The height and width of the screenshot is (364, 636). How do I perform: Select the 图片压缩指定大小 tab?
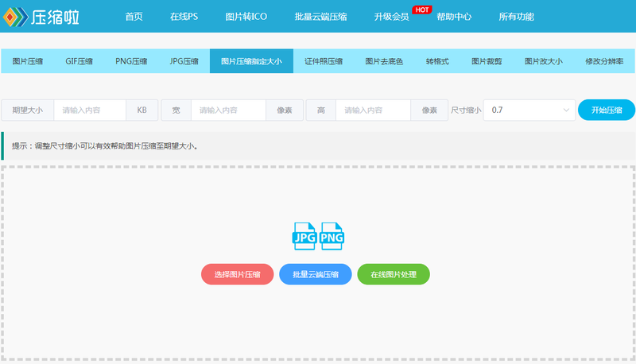coord(251,61)
